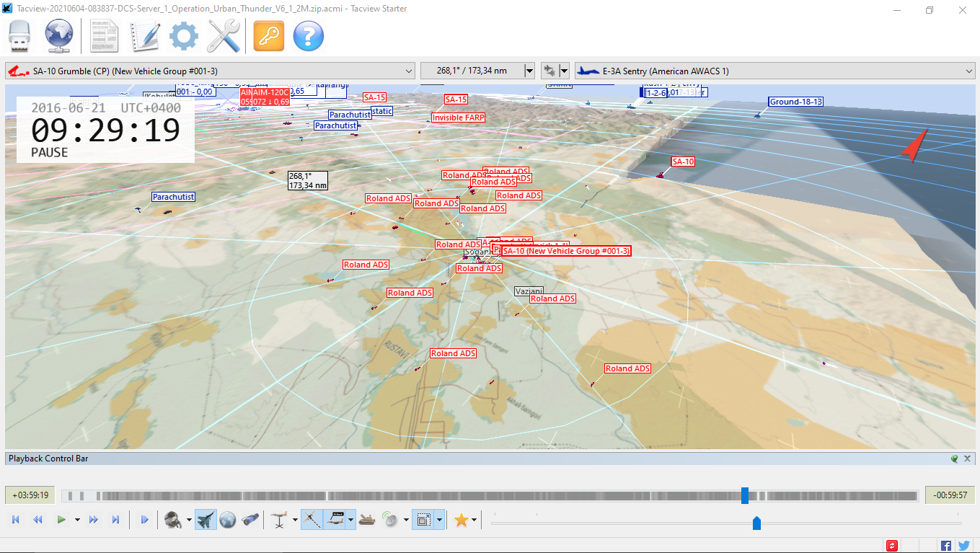The height and width of the screenshot is (553, 980).
Task: Click the aircraft model on stand icon
Action: [x=279, y=519]
